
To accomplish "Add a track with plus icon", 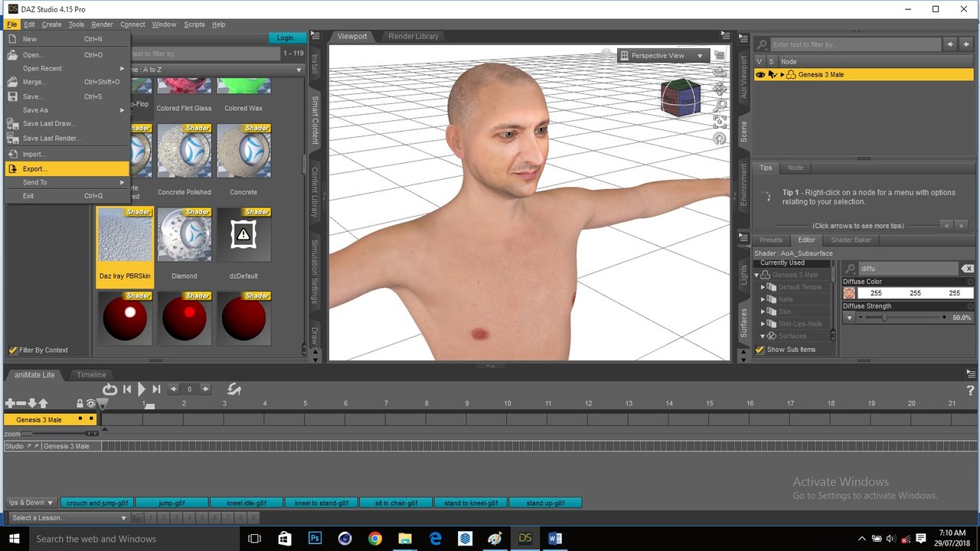I will (x=10, y=403).
